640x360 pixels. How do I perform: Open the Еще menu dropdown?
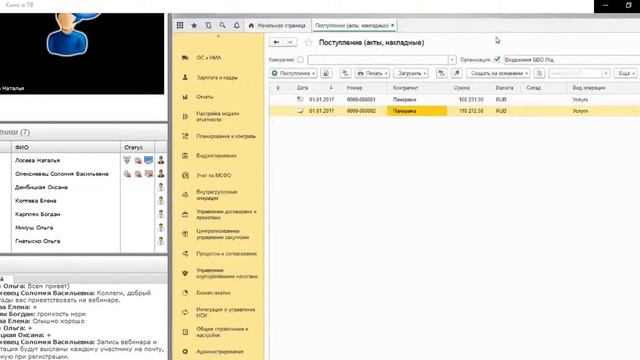tap(627, 73)
